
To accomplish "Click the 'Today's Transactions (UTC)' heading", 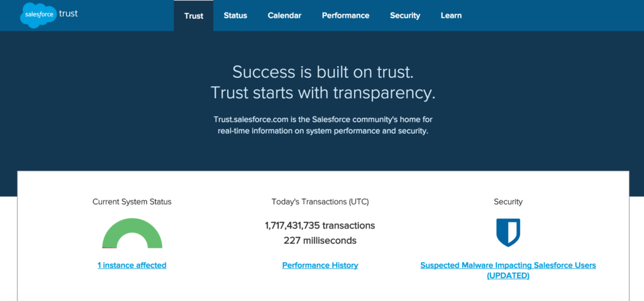I will 320,202.
